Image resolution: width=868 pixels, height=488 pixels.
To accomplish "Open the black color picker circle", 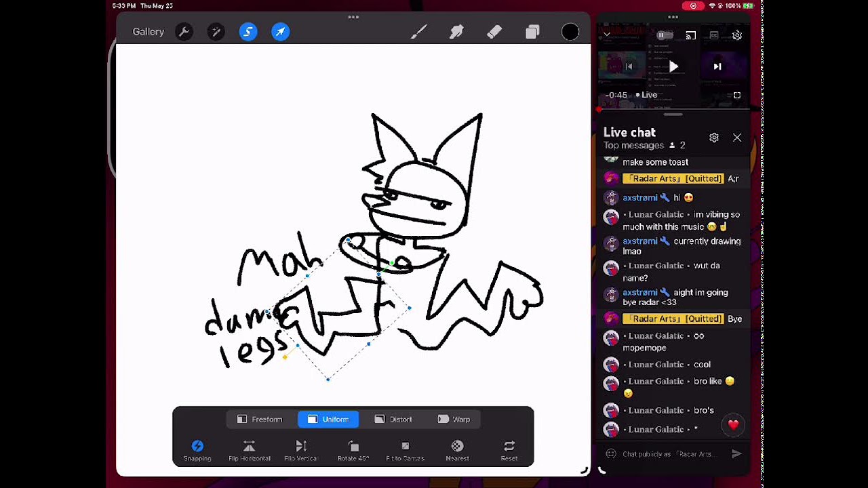I will pyautogui.click(x=570, y=32).
